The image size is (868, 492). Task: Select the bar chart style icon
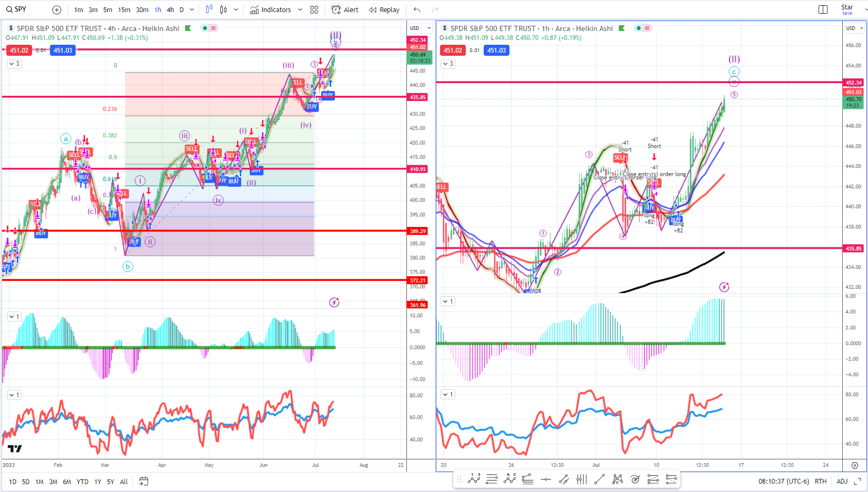[x=209, y=9]
